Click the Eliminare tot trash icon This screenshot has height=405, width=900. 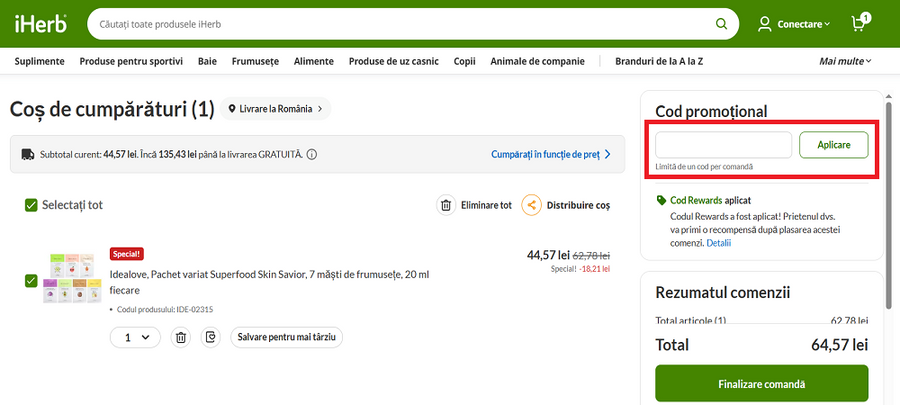pos(446,205)
